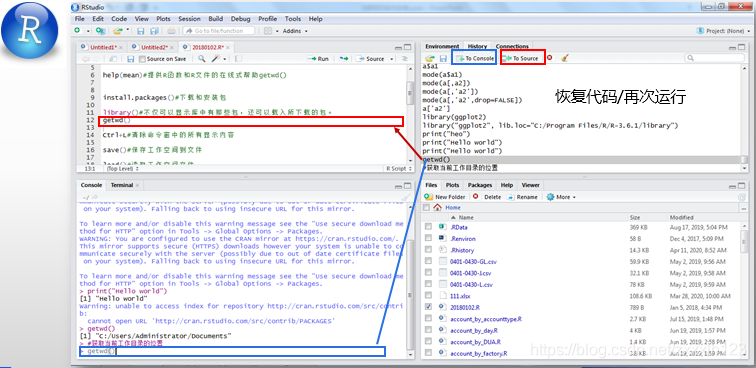Maximize the Files pane
This screenshot has width=756, height=368.
742,185
